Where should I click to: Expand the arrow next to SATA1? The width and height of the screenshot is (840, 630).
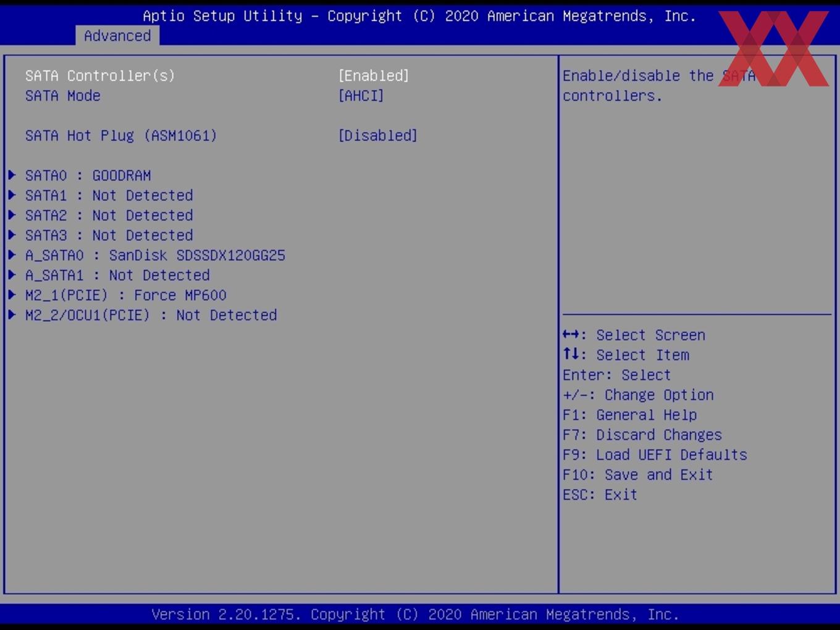[x=12, y=195]
